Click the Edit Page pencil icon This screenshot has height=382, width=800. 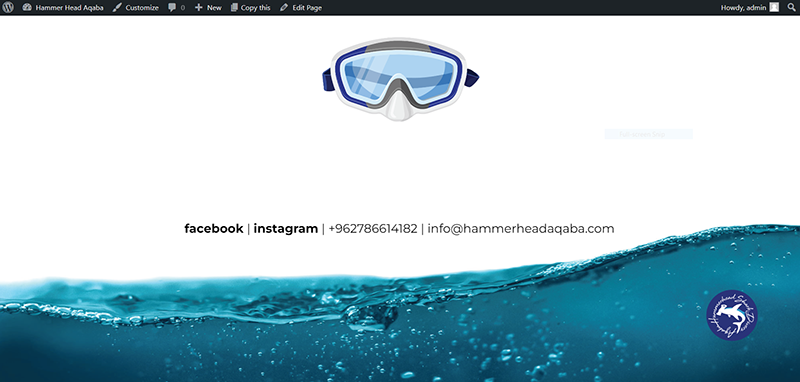pyautogui.click(x=284, y=8)
